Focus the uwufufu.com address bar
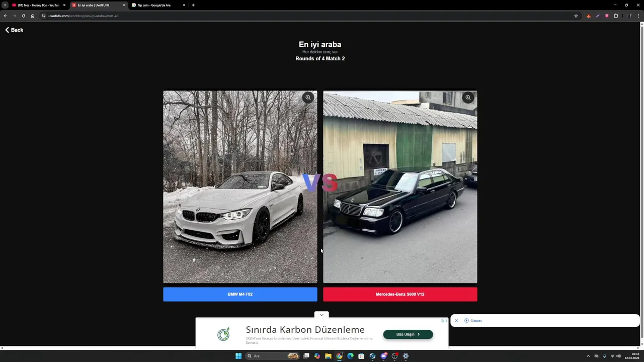 pos(309,16)
